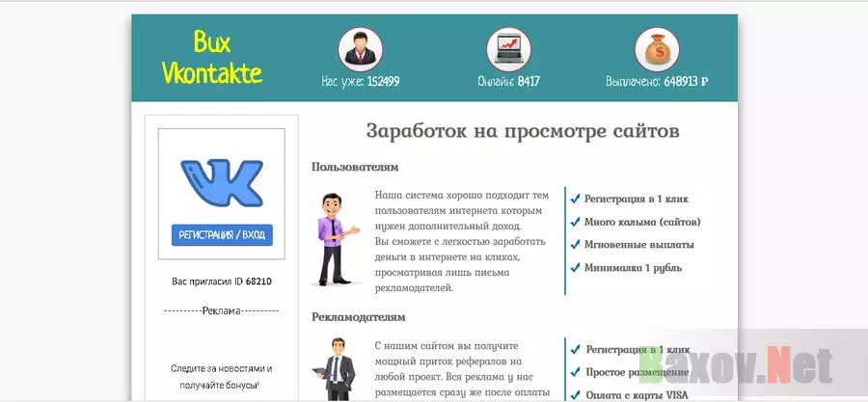Screen dimensions: 868x402
Task: Click the businessman avatar icon in header
Action: tap(361, 50)
